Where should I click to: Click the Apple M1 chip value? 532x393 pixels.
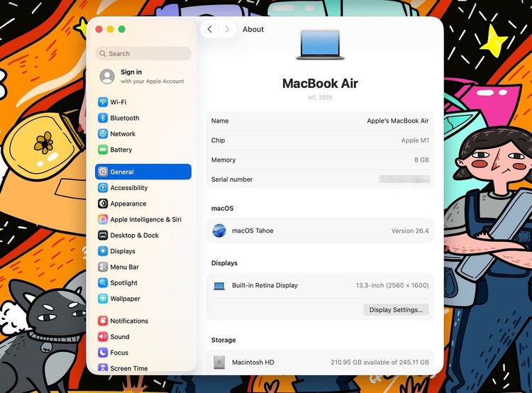(415, 140)
